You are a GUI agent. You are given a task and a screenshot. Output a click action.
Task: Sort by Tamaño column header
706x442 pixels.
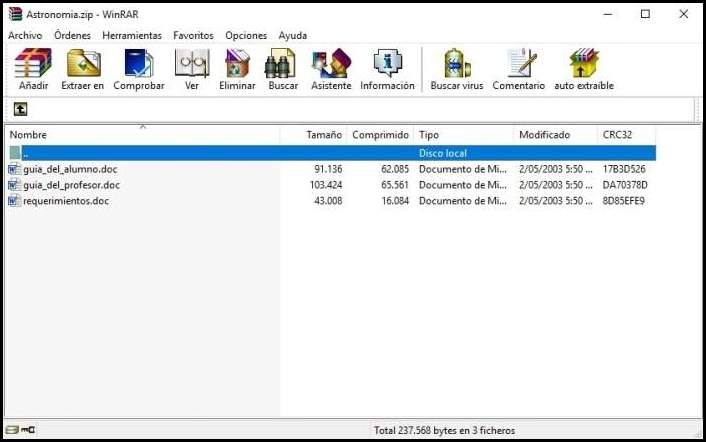click(x=323, y=135)
